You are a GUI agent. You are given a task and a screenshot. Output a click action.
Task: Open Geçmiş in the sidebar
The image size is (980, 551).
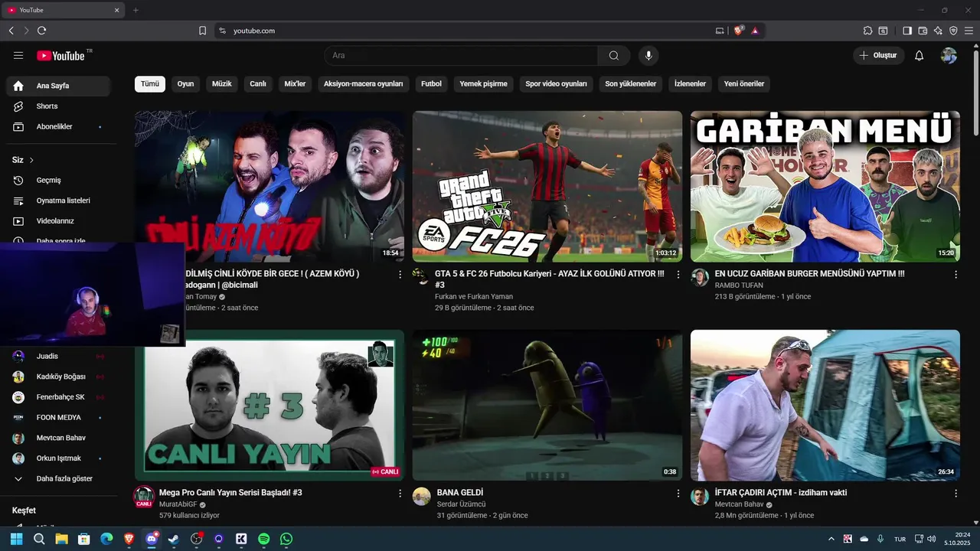[x=58, y=181]
